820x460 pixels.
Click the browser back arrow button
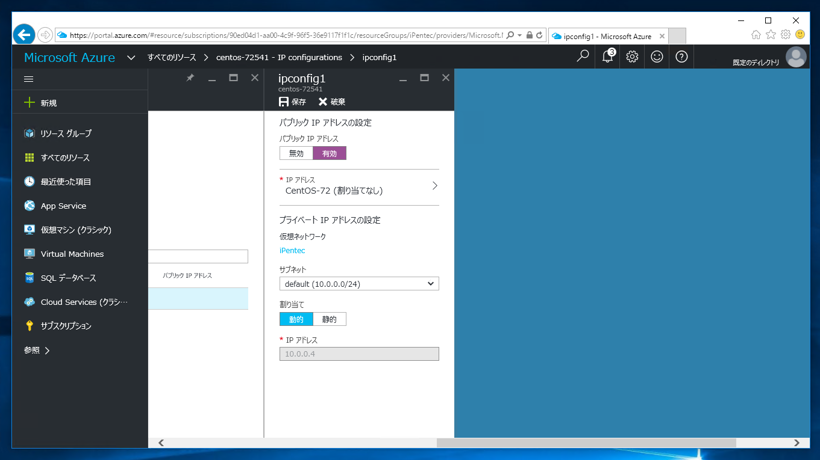(24, 35)
